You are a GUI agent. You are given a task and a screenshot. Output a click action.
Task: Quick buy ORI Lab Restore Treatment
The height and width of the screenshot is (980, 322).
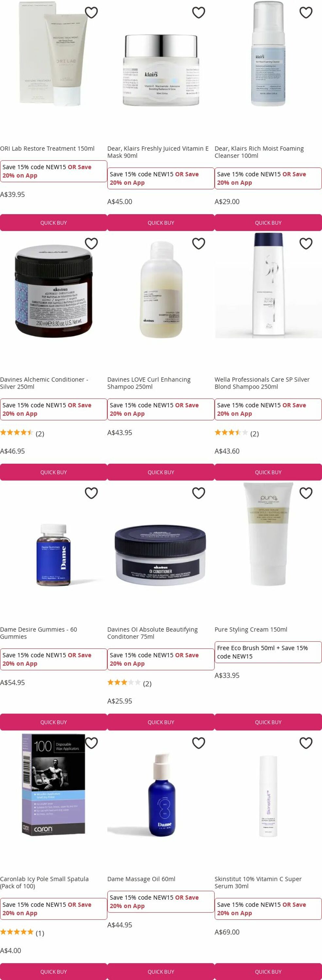tap(54, 222)
